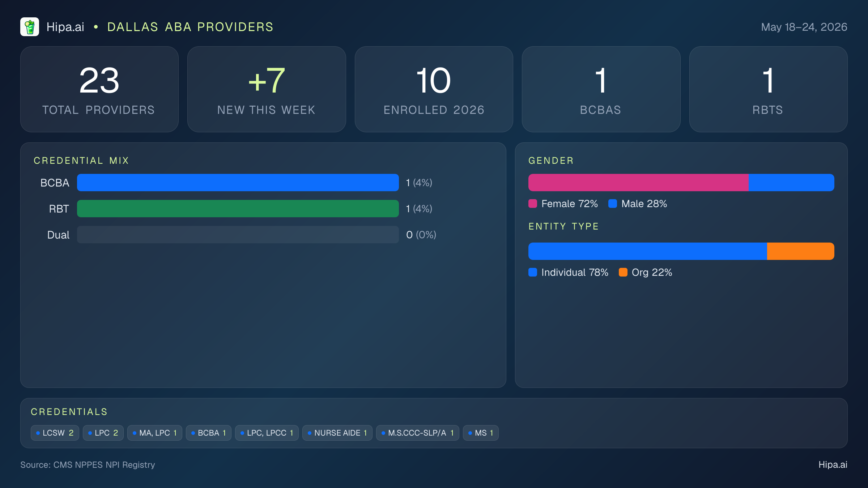The width and height of the screenshot is (868, 488).
Task: Select the LCSW 2 credential chip
Action: tap(55, 433)
